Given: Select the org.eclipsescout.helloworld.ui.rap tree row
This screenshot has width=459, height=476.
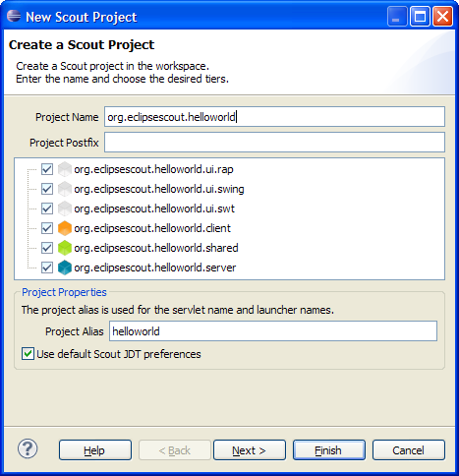Looking at the screenshot, I should click(153, 169).
